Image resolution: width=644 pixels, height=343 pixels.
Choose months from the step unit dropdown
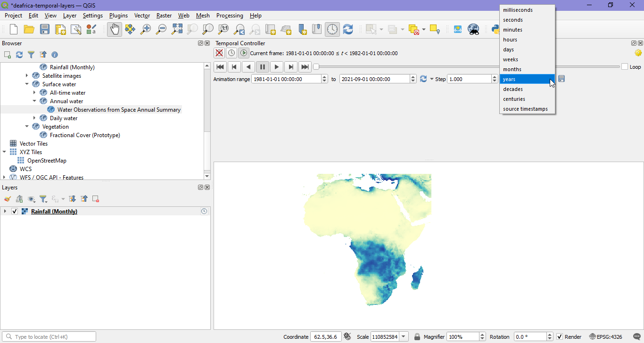click(x=512, y=69)
